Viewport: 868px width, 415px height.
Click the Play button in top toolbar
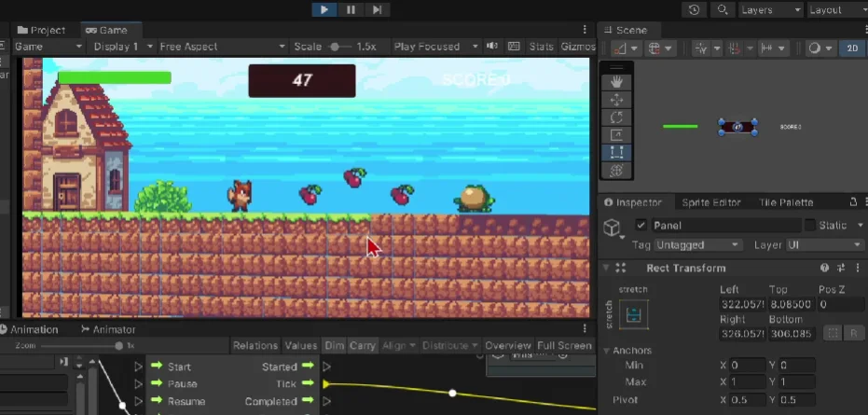(324, 9)
